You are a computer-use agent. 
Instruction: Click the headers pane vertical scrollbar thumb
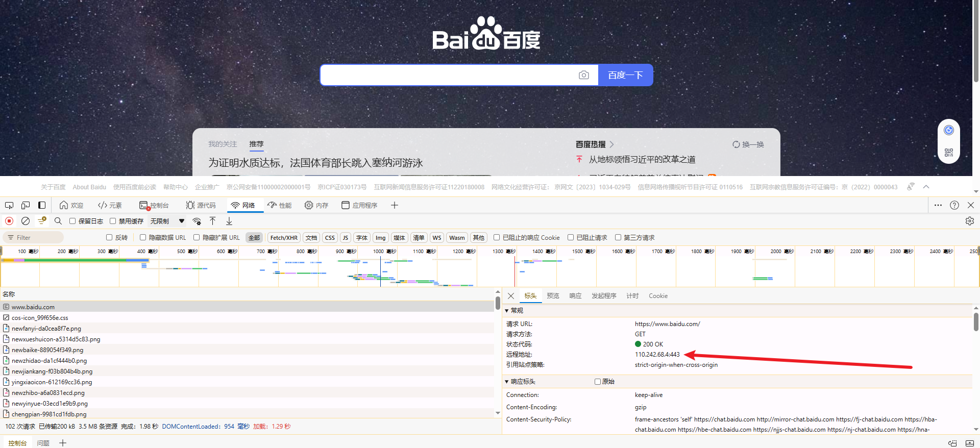pyautogui.click(x=976, y=322)
